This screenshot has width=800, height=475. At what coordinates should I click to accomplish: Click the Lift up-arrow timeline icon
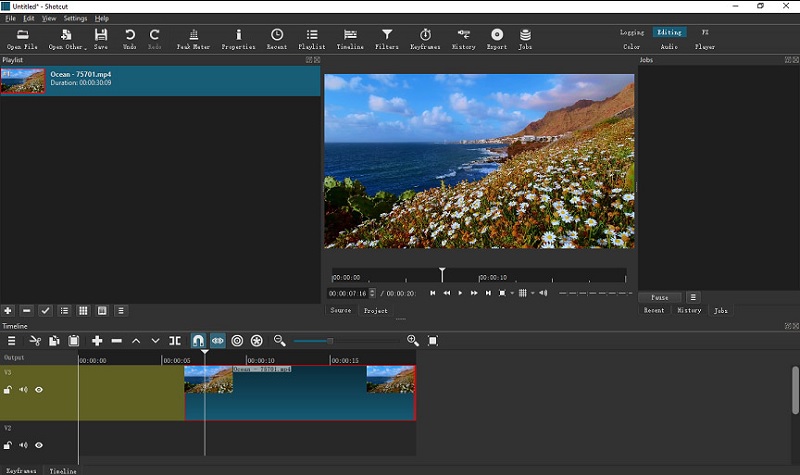pyautogui.click(x=136, y=341)
